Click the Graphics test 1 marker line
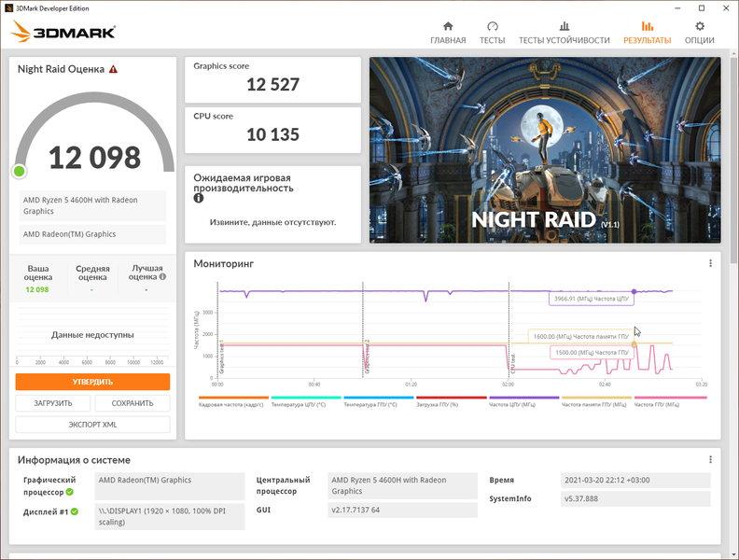The width and height of the screenshot is (739, 560). click(217, 330)
